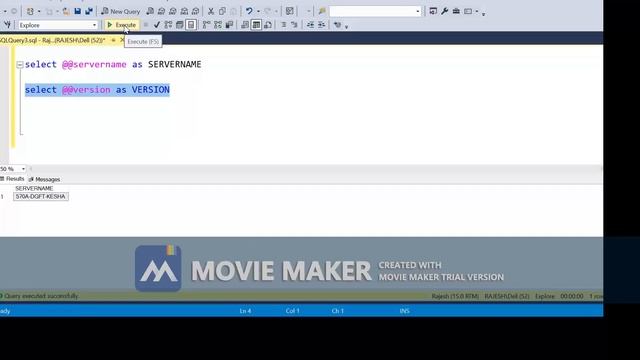The image size is (640, 360).
Task: Switch output to Results to File
Action: coord(268,25)
